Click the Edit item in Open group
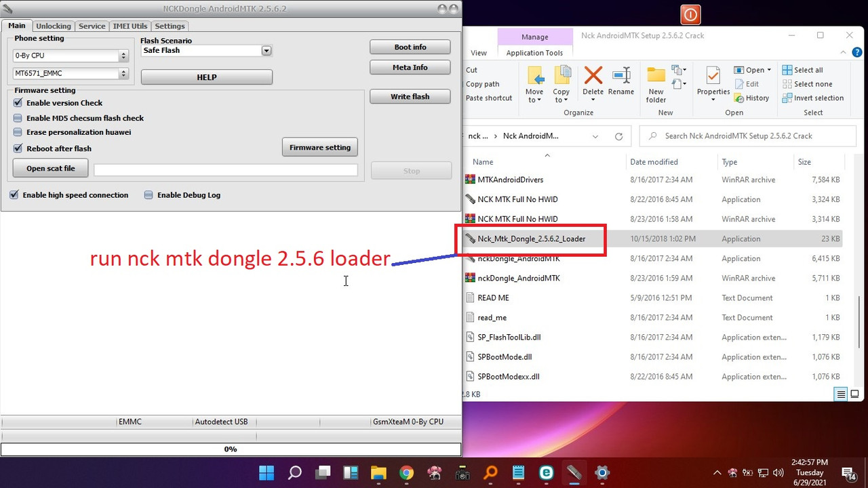The width and height of the screenshot is (868, 488). click(746, 84)
